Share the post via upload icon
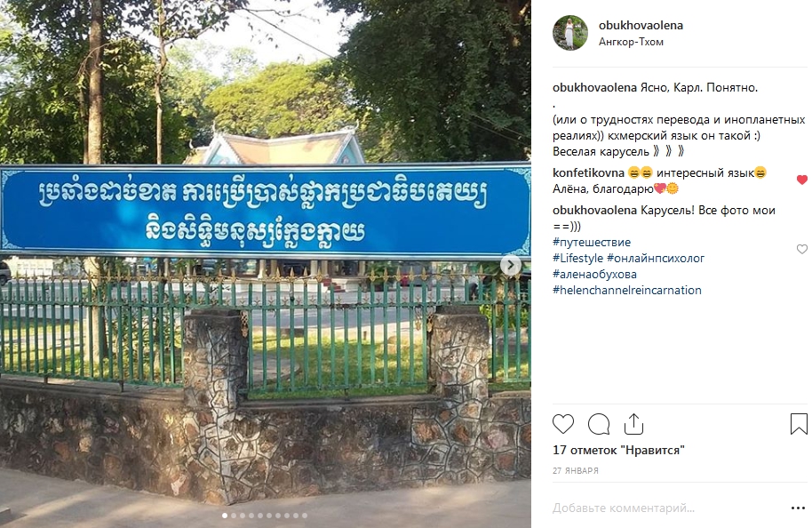 coord(633,424)
